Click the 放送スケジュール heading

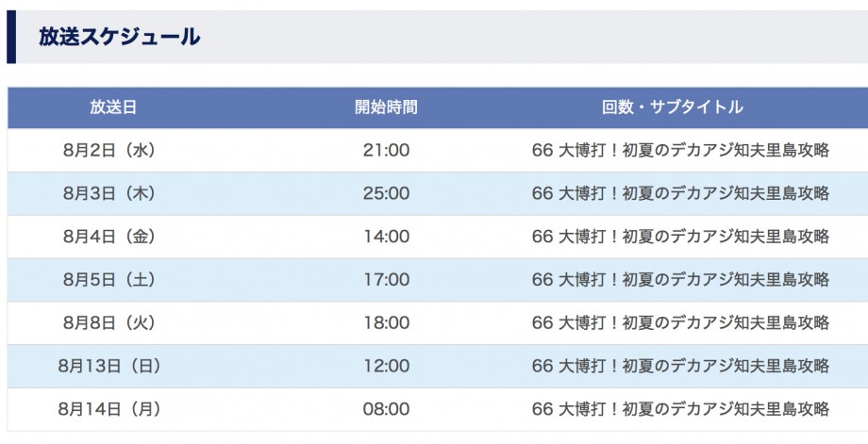pyautogui.click(x=119, y=37)
